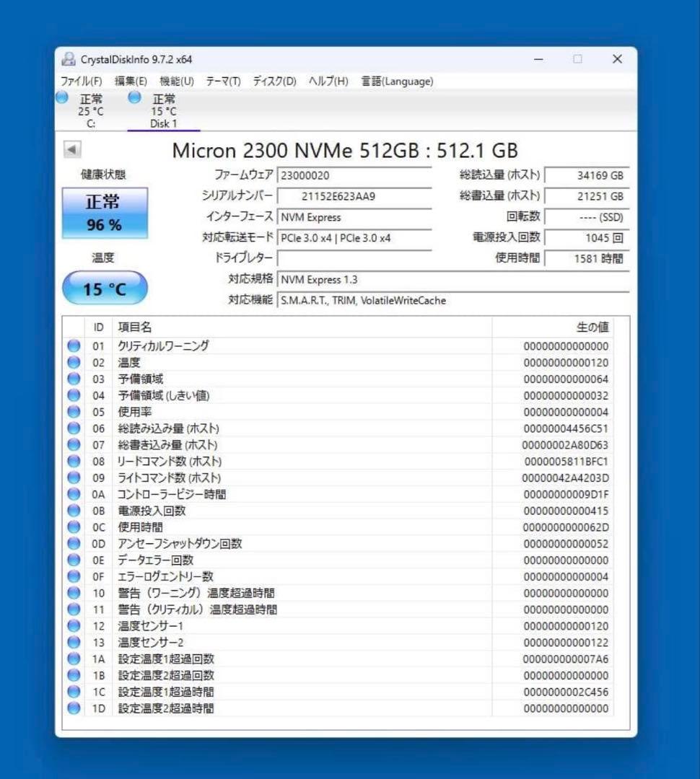Image resolution: width=700 pixels, height=779 pixels.
Task: Click status icon for row 0C 使用時間
Action: (x=74, y=527)
